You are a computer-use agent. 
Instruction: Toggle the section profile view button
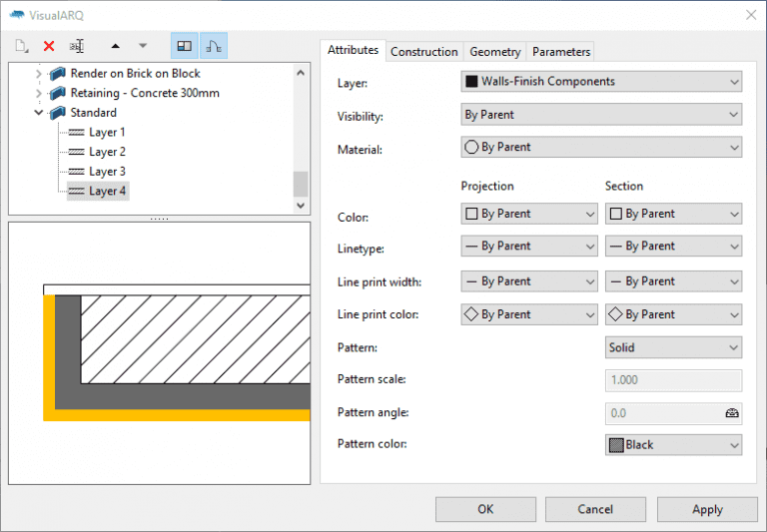pyautogui.click(x=214, y=46)
